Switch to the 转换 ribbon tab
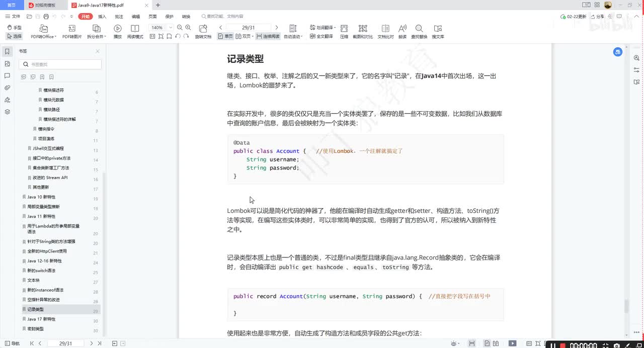The image size is (644, 348). 186,17
